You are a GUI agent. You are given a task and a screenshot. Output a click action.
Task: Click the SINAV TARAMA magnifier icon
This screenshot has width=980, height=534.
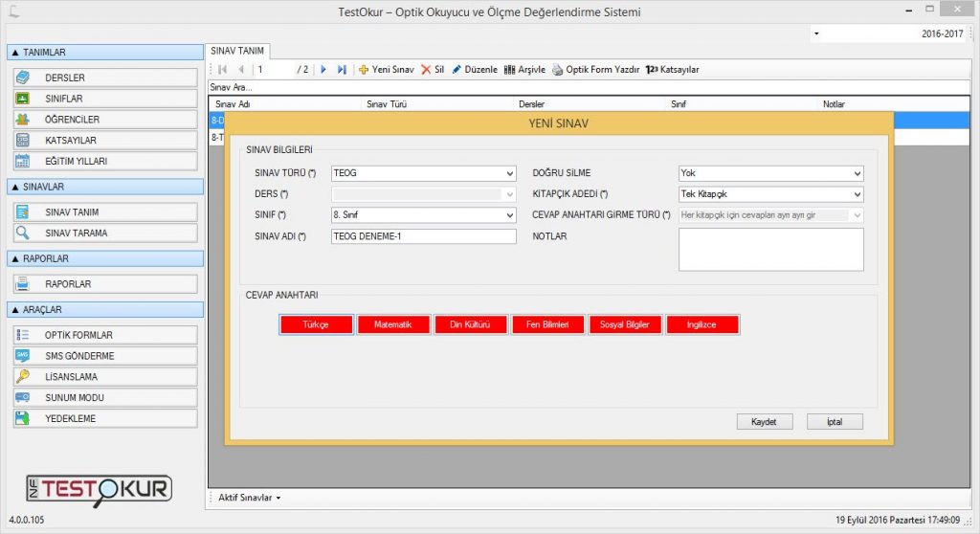point(23,233)
